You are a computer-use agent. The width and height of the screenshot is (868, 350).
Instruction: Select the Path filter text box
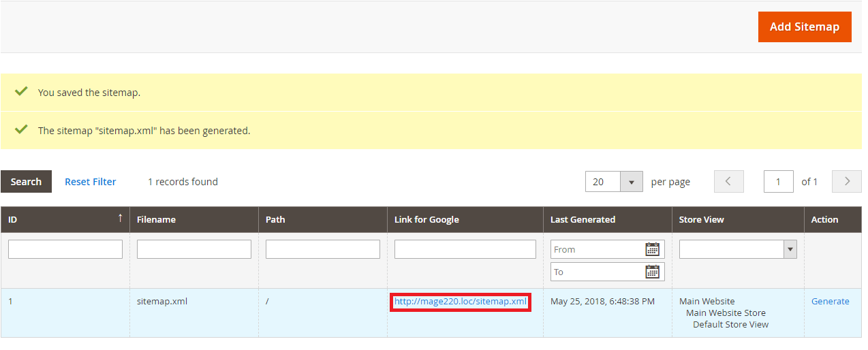coord(322,249)
